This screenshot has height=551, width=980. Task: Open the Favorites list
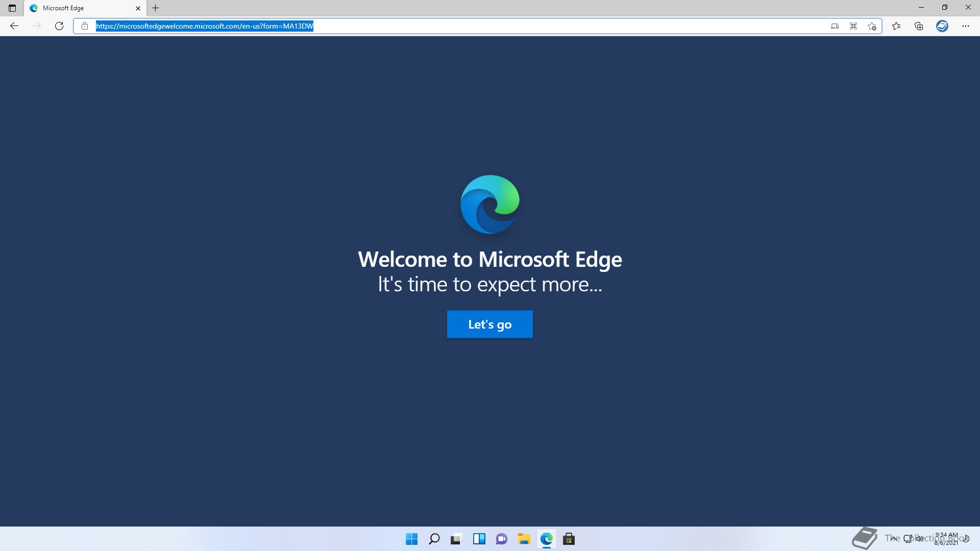[896, 26]
